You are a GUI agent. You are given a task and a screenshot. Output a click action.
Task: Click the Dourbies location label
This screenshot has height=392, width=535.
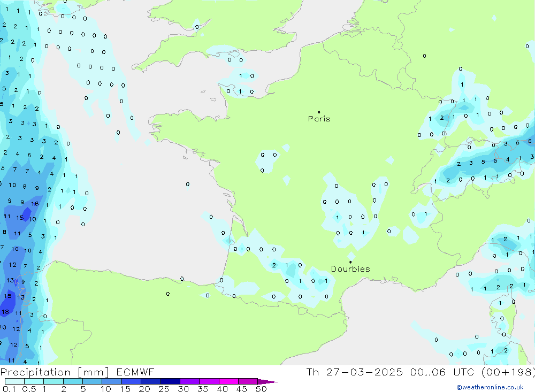coord(350,269)
